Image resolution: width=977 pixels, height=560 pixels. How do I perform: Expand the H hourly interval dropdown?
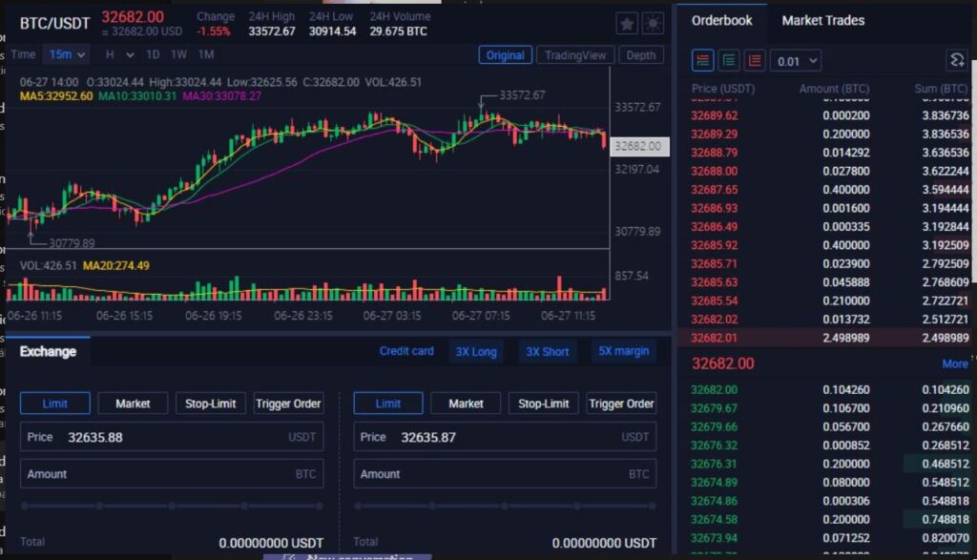[119, 54]
